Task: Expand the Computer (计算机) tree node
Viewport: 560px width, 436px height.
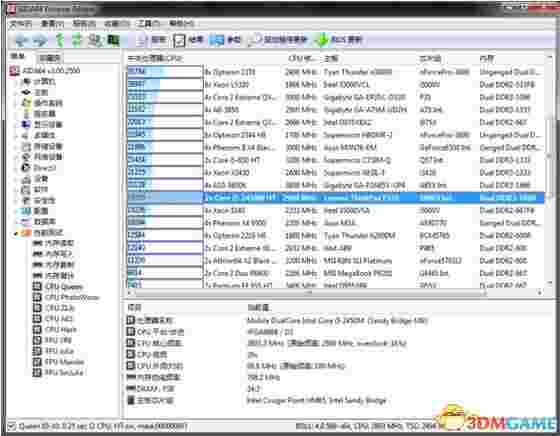Action: tap(16, 82)
